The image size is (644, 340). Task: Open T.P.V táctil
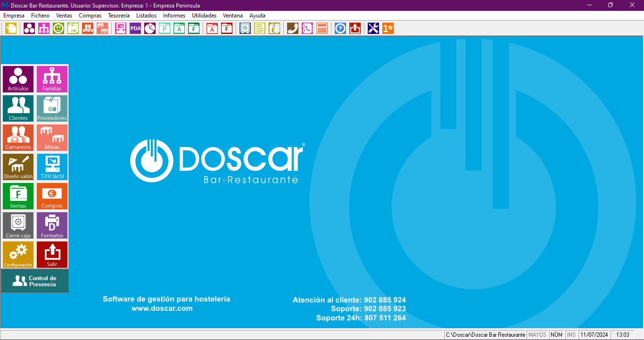pyautogui.click(x=52, y=167)
